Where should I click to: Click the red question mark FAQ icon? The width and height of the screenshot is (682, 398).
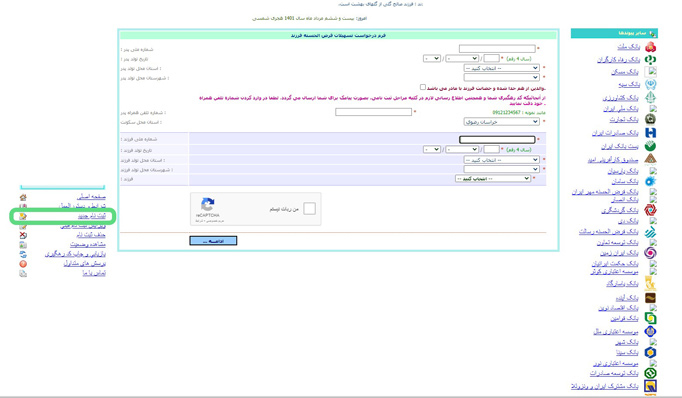[23, 264]
